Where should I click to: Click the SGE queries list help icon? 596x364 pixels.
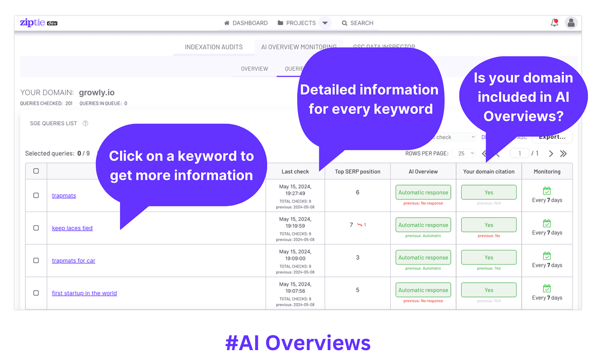coord(85,123)
